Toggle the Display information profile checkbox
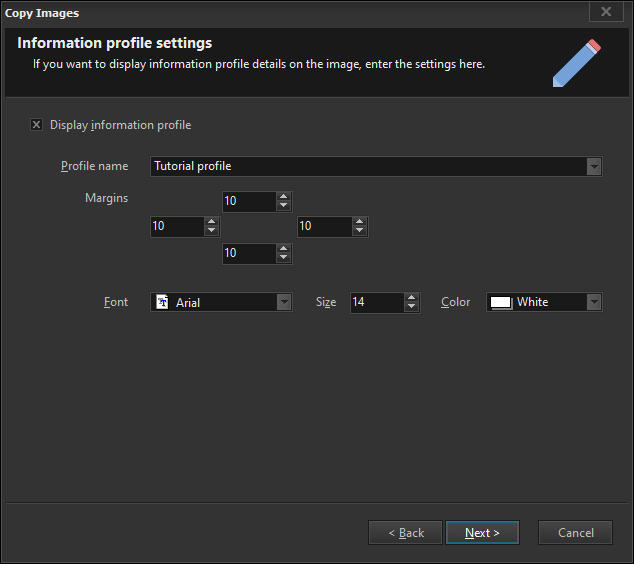 37,125
